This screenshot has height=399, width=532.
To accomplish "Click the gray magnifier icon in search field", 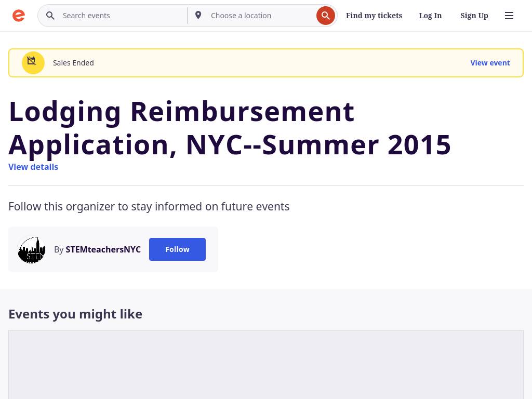I will pos(50,16).
